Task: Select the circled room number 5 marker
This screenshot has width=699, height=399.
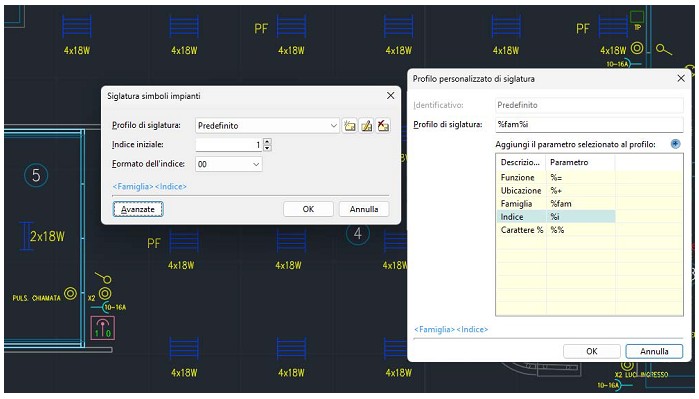Action: pyautogui.click(x=36, y=175)
